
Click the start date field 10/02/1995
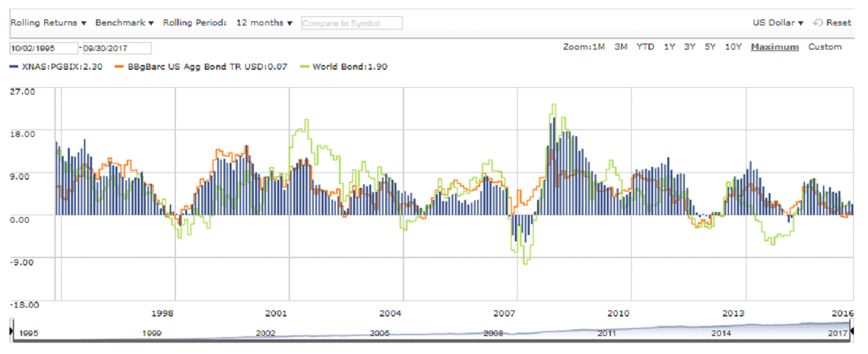point(43,48)
